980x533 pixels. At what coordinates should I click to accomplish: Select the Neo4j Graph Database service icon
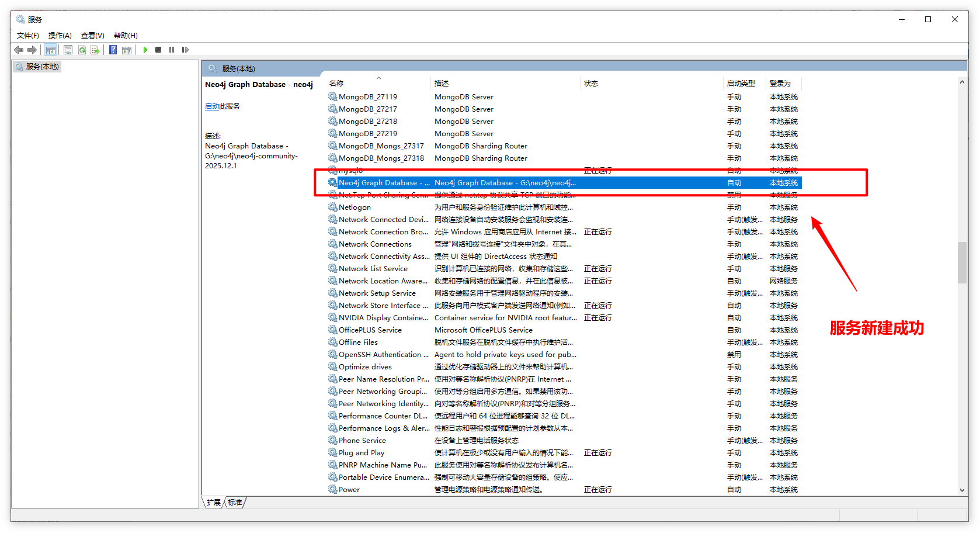pyautogui.click(x=333, y=183)
